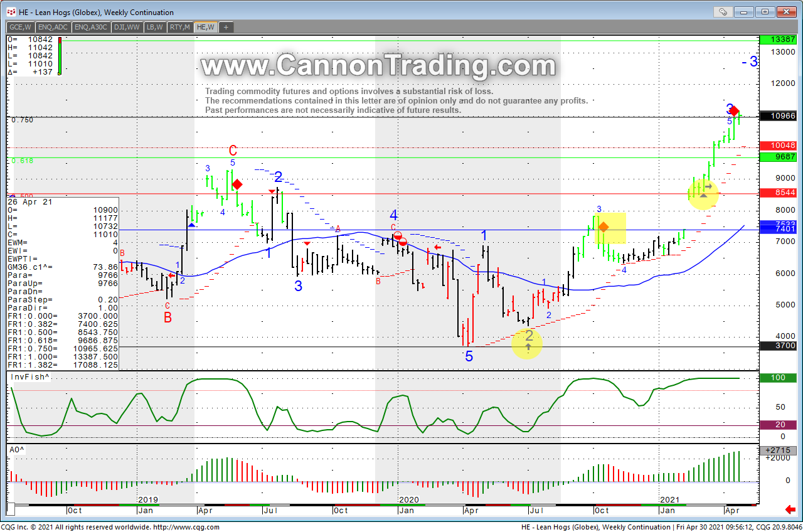This screenshot has width=803, height=532.
Task: Click the link-window chain icon in title bar
Action: pos(723,11)
